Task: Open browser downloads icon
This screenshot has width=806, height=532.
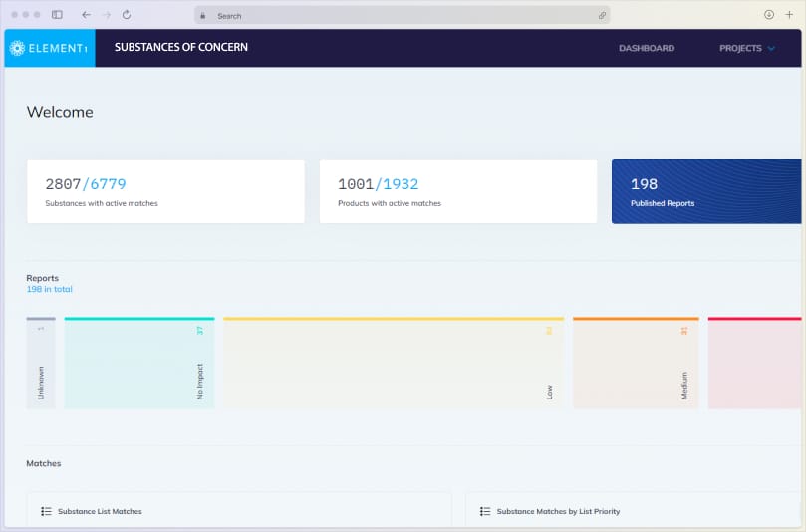Action: pyautogui.click(x=769, y=15)
